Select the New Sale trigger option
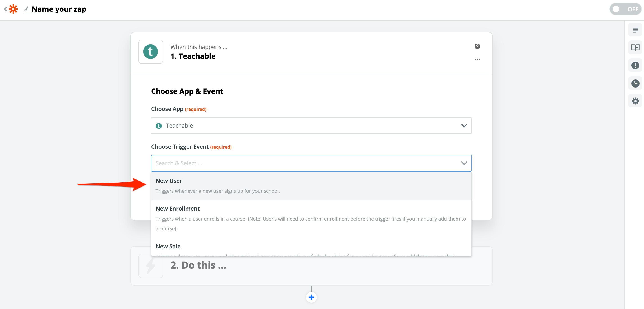The height and width of the screenshot is (309, 644). (311, 247)
